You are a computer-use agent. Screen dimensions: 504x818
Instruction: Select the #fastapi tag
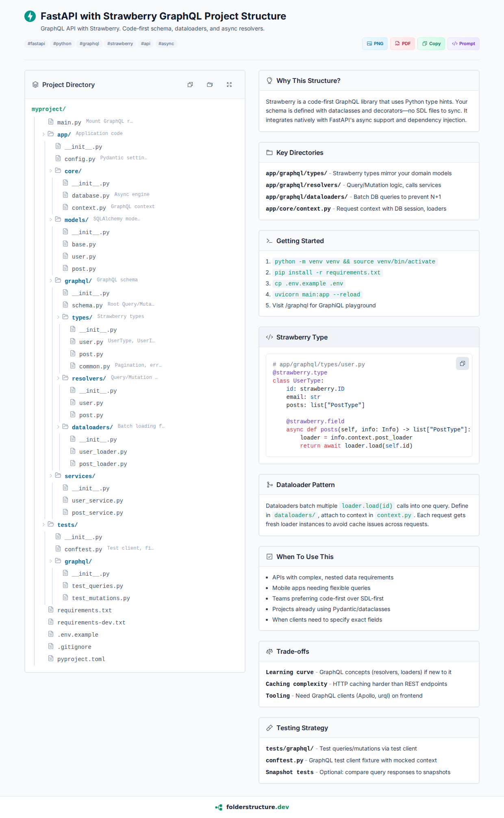(36, 44)
